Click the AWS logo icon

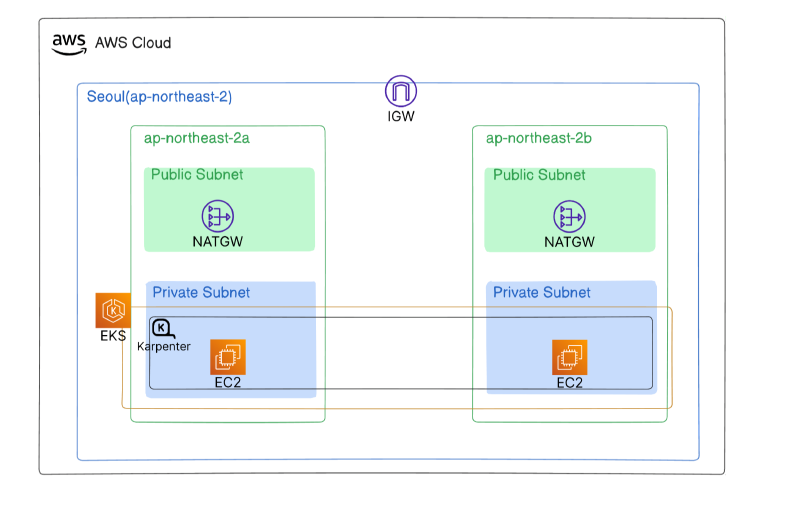click(69, 44)
